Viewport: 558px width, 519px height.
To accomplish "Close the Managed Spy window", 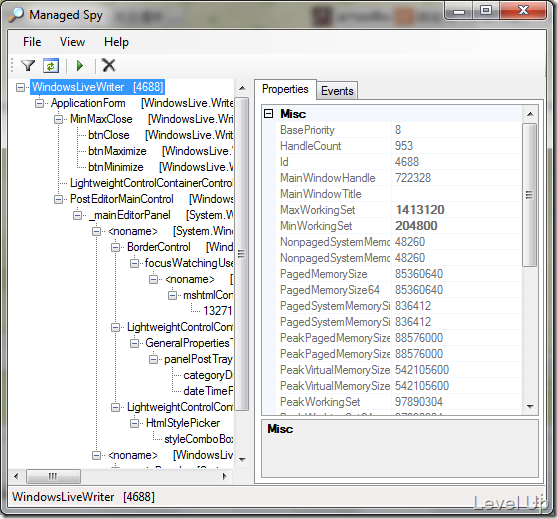I will 523,11.
